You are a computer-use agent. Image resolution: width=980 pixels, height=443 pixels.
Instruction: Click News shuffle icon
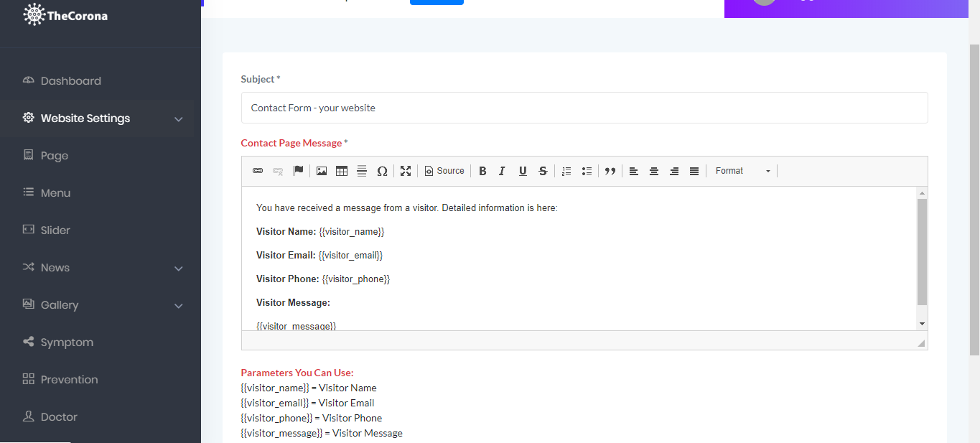(x=29, y=267)
